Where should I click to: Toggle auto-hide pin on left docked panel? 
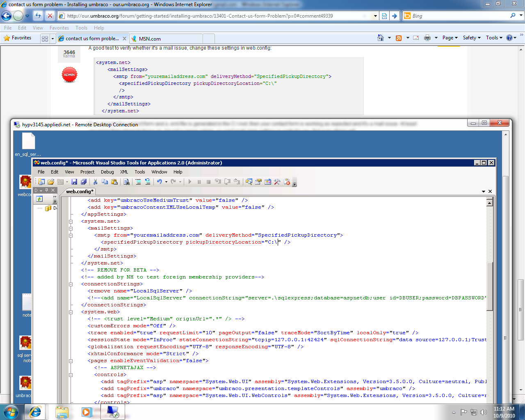[47, 190]
